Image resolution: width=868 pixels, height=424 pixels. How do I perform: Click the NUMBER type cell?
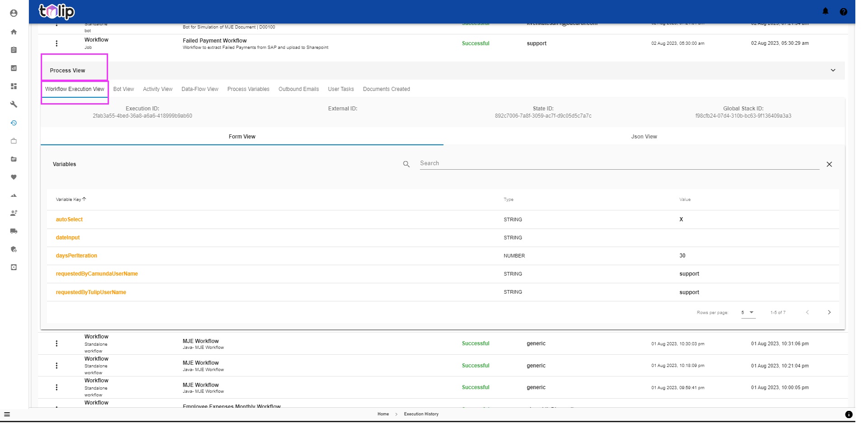click(514, 256)
